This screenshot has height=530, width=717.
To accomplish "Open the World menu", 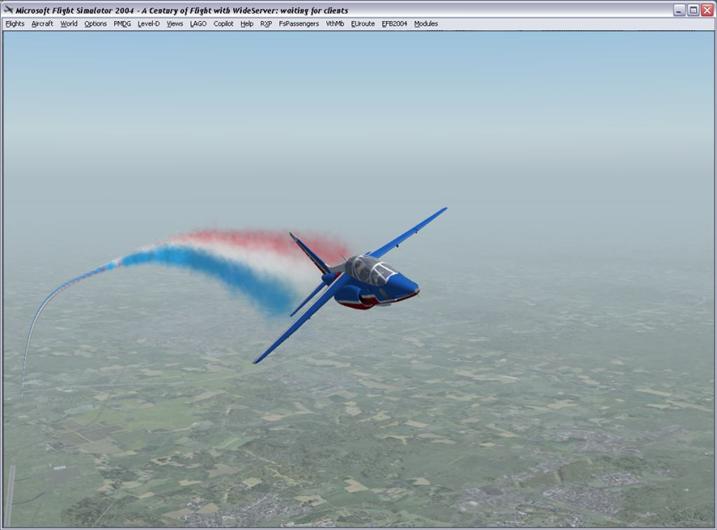I will 69,24.
